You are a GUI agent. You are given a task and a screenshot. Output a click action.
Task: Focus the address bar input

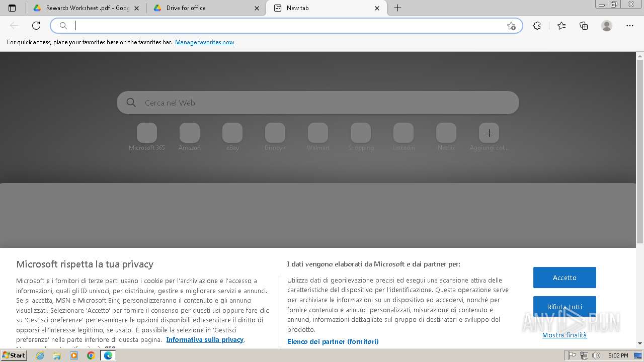[287, 26]
